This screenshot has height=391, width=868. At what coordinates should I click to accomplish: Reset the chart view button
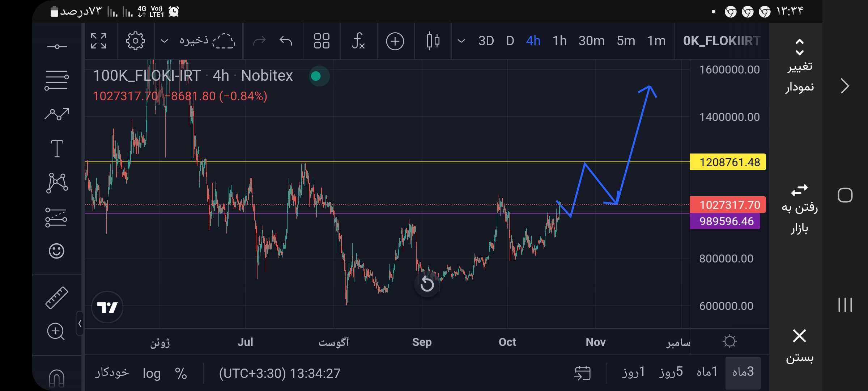[x=427, y=284]
